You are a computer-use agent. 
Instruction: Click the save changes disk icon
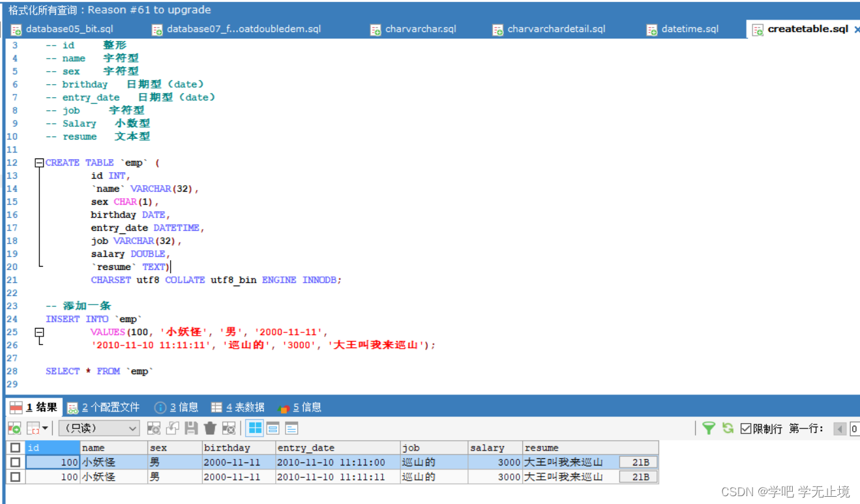coord(191,428)
